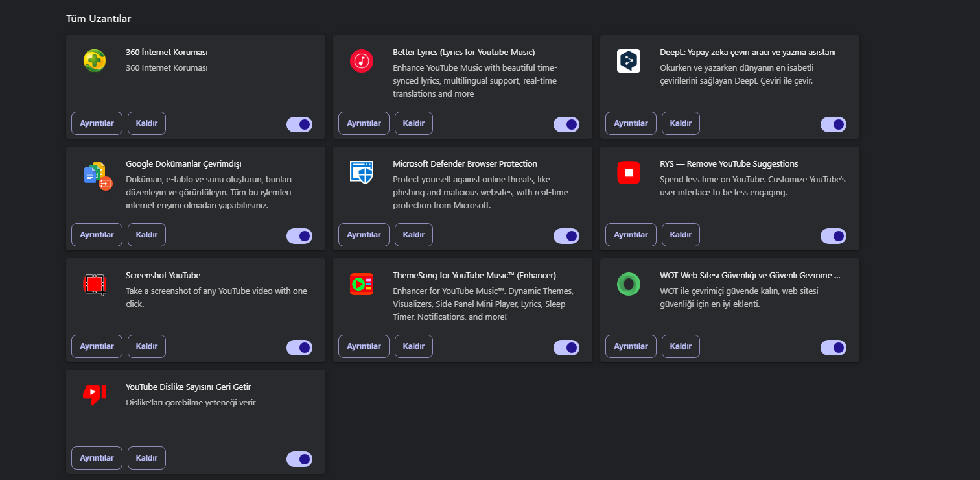The width and height of the screenshot is (980, 480).
Task: Click the RYS red square icon
Action: (629, 173)
